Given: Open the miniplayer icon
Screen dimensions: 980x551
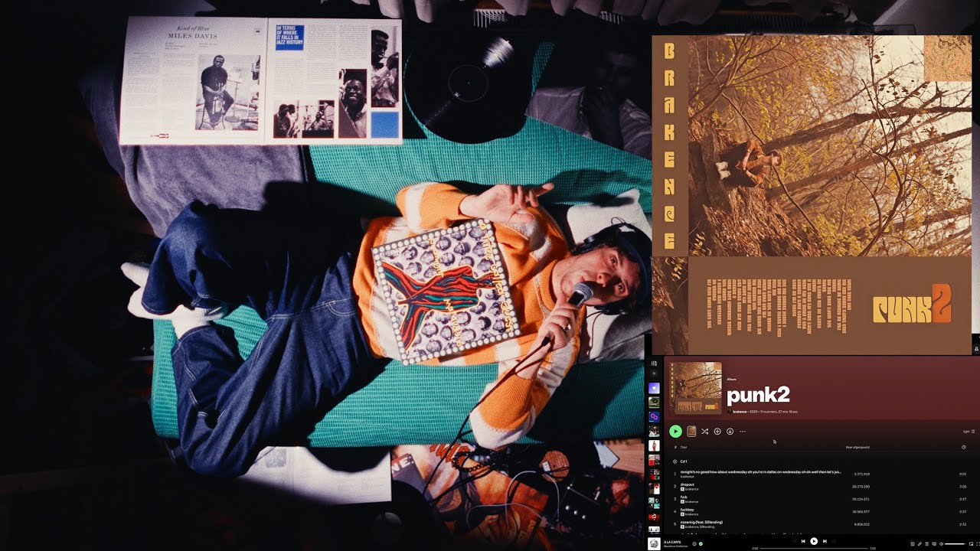Looking at the screenshot, I should (971, 544).
